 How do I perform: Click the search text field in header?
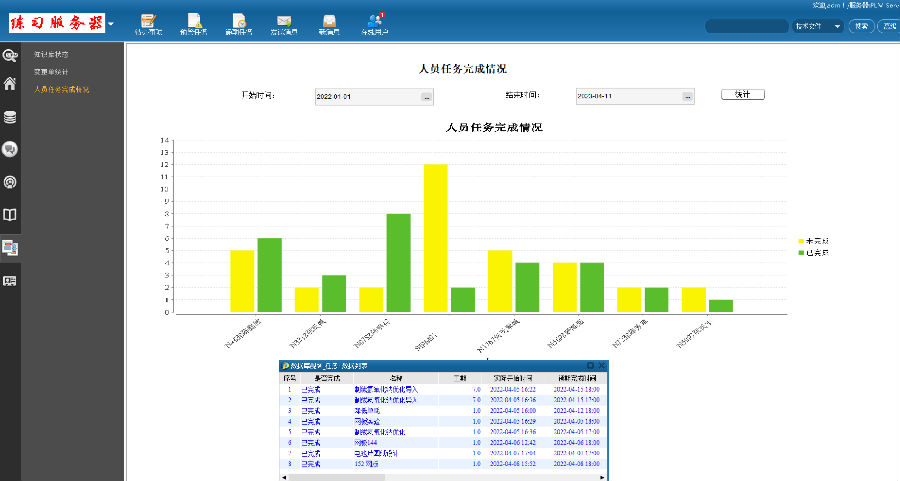click(746, 26)
